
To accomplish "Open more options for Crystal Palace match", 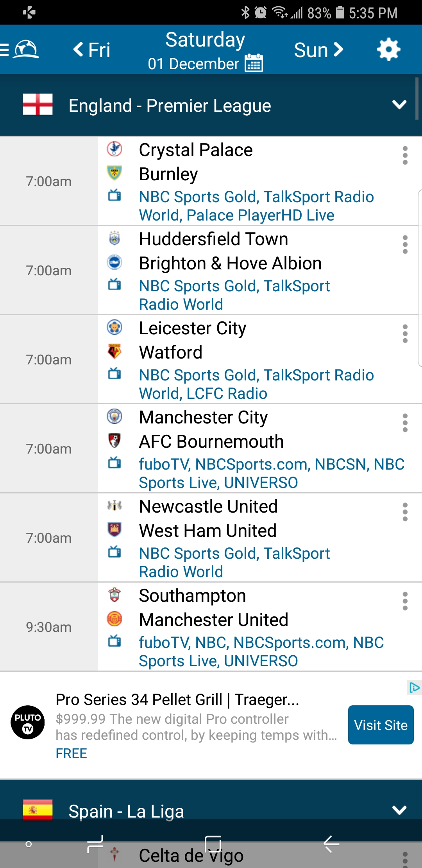I will [405, 156].
